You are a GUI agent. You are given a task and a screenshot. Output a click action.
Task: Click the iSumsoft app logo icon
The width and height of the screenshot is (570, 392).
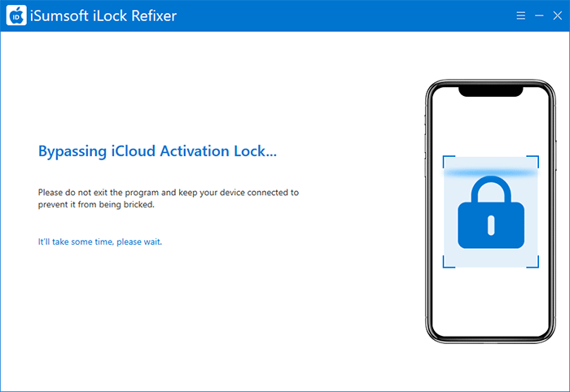(16, 15)
